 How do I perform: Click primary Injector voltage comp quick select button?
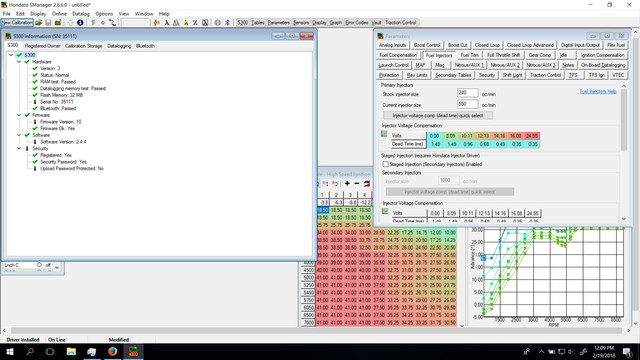(x=438, y=116)
